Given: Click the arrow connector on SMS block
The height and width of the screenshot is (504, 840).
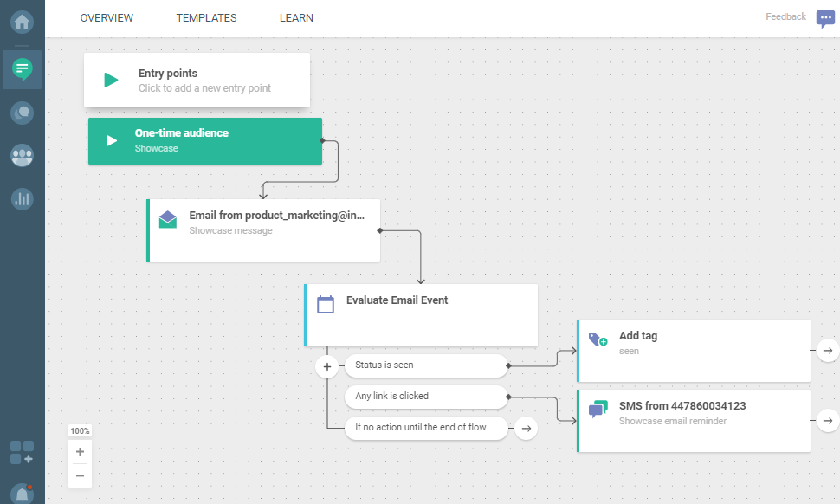Looking at the screenshot, I should 827,420.
